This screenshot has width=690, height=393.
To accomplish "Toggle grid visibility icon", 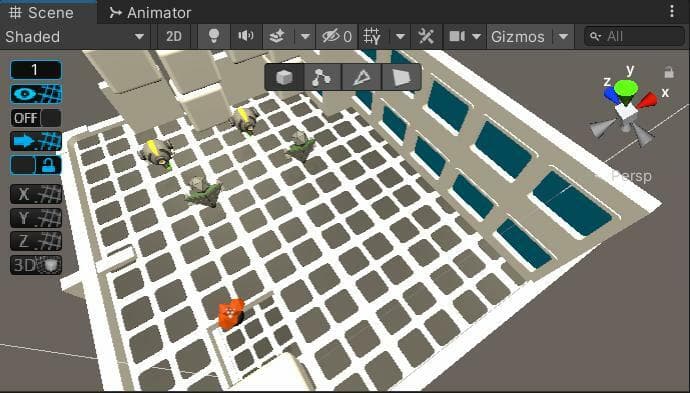I will point(373,37).
